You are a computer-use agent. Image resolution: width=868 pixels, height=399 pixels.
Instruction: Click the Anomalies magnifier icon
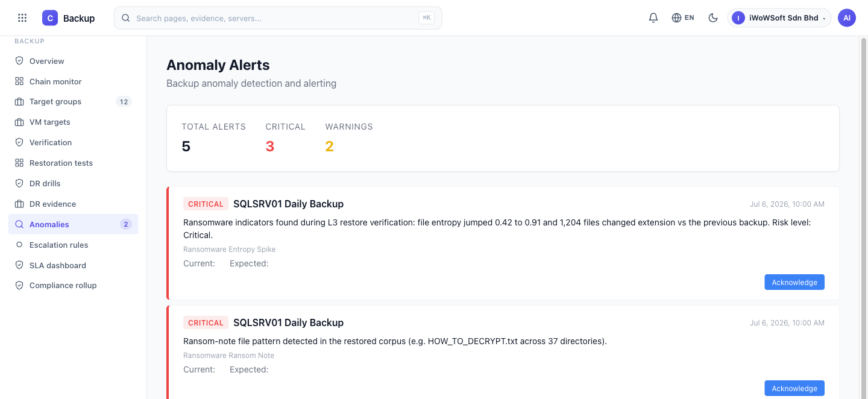(x=19, y=225)
